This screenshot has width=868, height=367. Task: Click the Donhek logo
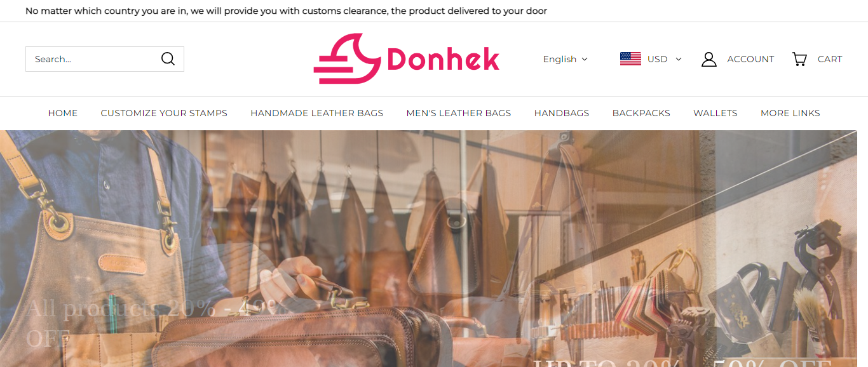407,59
